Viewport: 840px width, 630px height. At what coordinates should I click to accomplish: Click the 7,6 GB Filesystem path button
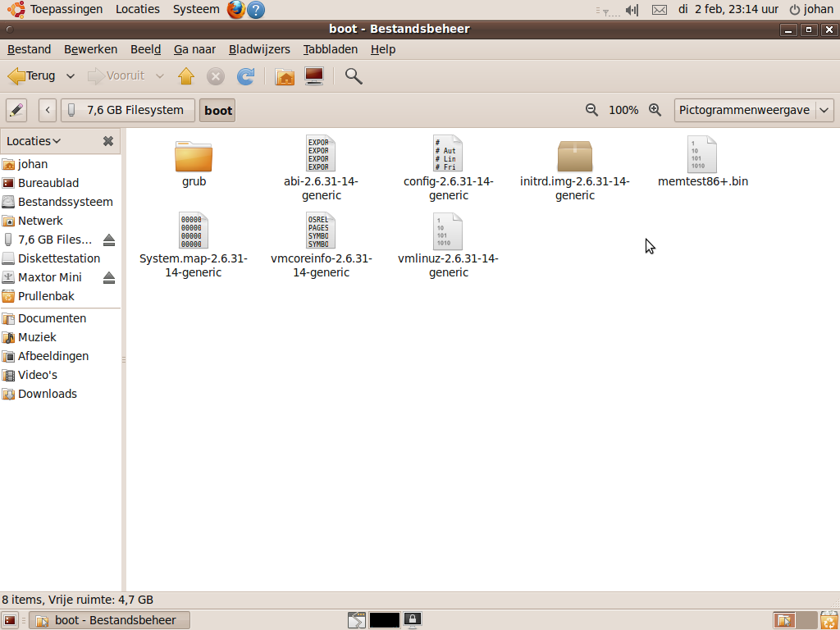pyautogui.click(x=127, y=110)
